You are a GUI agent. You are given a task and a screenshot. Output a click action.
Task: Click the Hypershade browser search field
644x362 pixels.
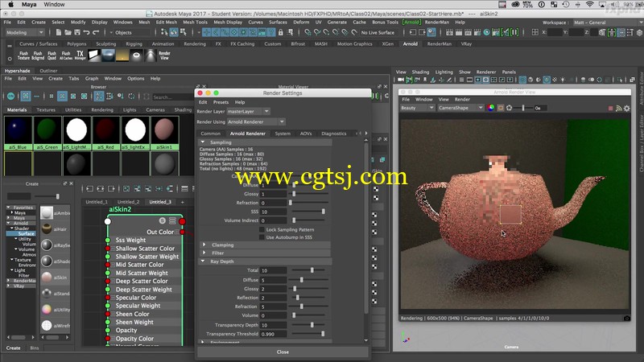[172, 97]
